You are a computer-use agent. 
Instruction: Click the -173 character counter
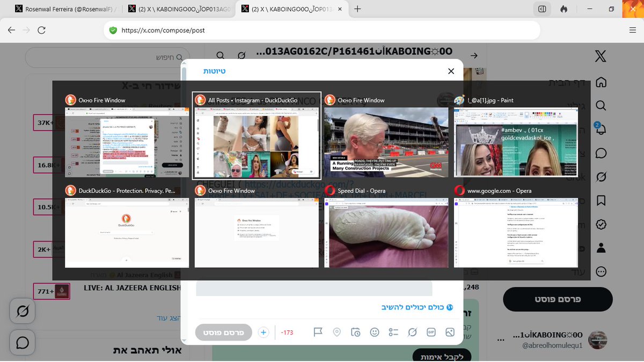(287, 333)
